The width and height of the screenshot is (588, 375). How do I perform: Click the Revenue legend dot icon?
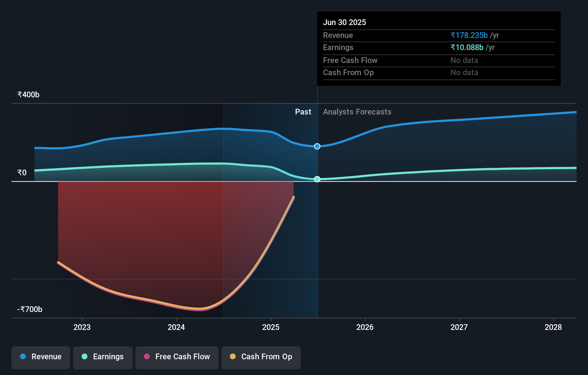click(23, 357)
